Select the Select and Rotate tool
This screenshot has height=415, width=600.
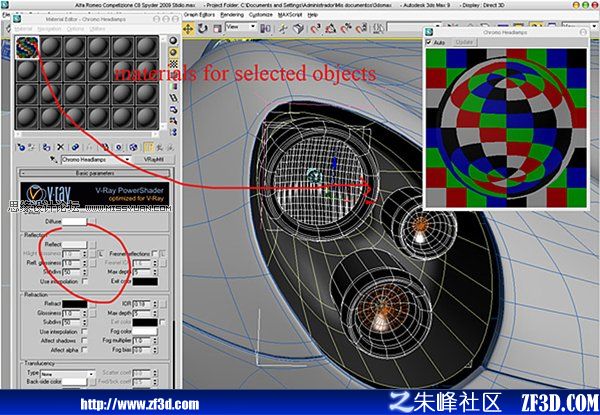coord(203,29)
